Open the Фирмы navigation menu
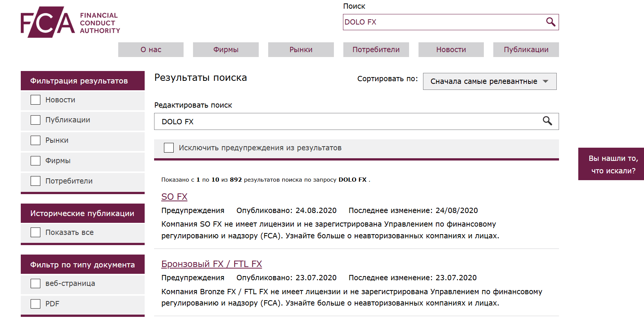 point(226,49)
